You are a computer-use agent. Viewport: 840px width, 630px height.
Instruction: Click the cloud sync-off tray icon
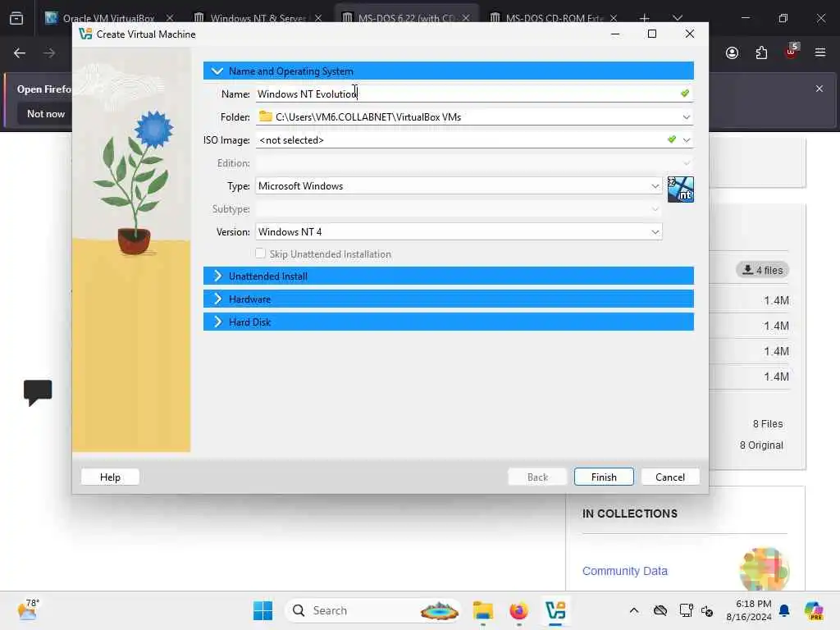[660, 610]
